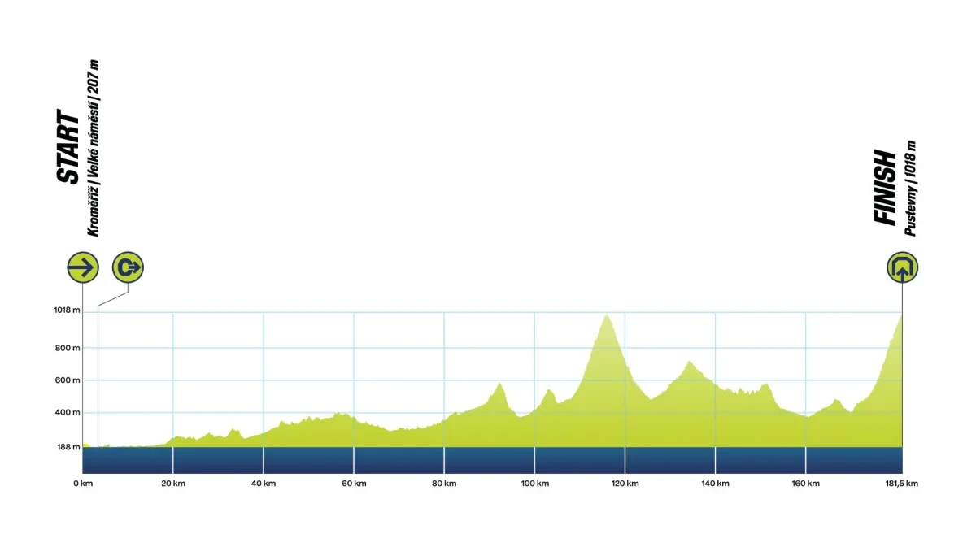
Task: Click the 60 km distance marker
Action: 353,484
